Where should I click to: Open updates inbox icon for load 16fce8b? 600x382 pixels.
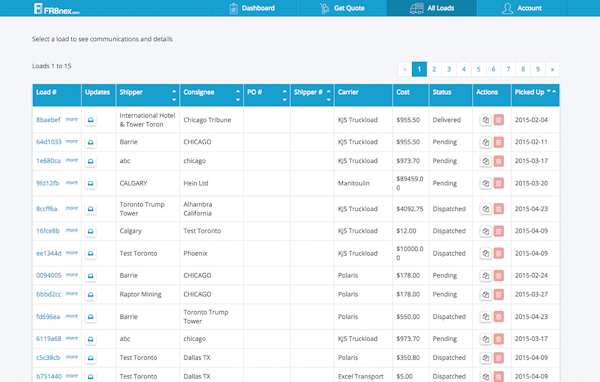coord(90,231)
